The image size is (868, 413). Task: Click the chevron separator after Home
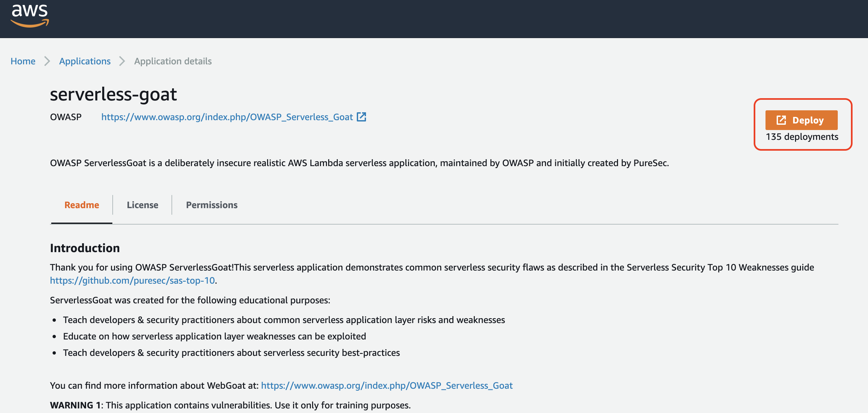coord(47,61)
